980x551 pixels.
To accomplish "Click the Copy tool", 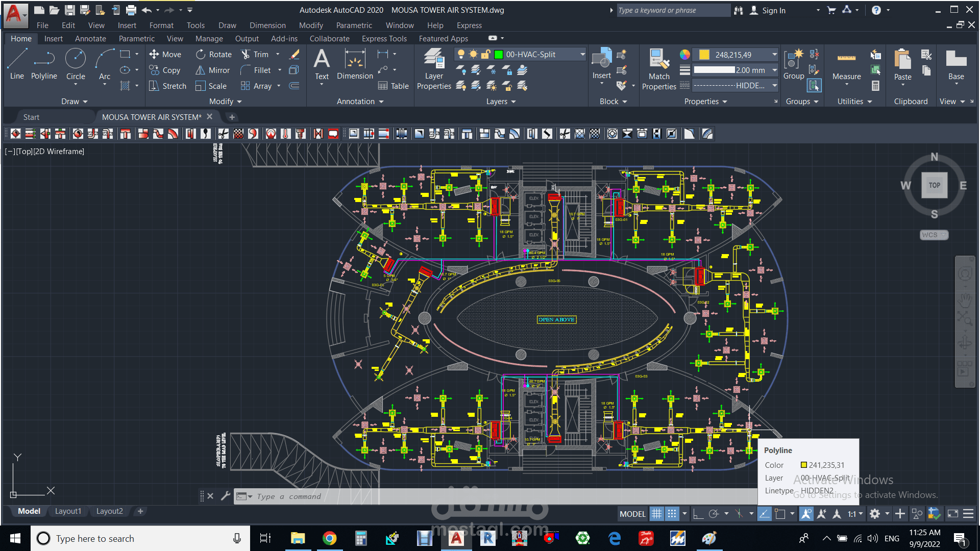I will 165,70.
